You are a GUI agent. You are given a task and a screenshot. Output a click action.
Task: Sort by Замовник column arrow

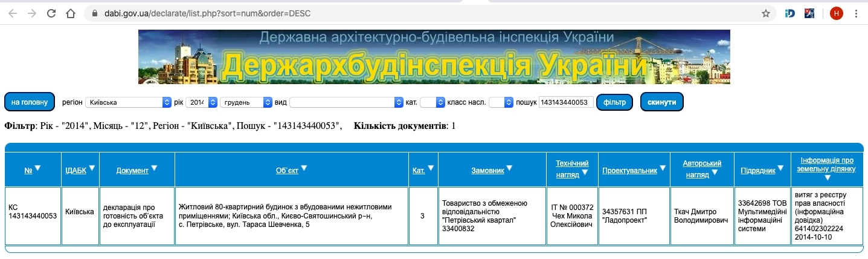(509, 168)
